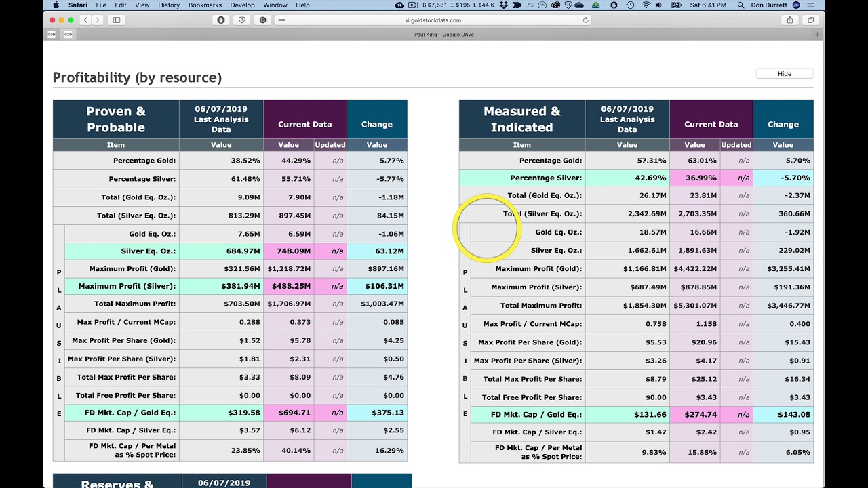Open Wi-Fi status menu
The height and width of the screenshot is (488, 868).
tap(646, 5)
